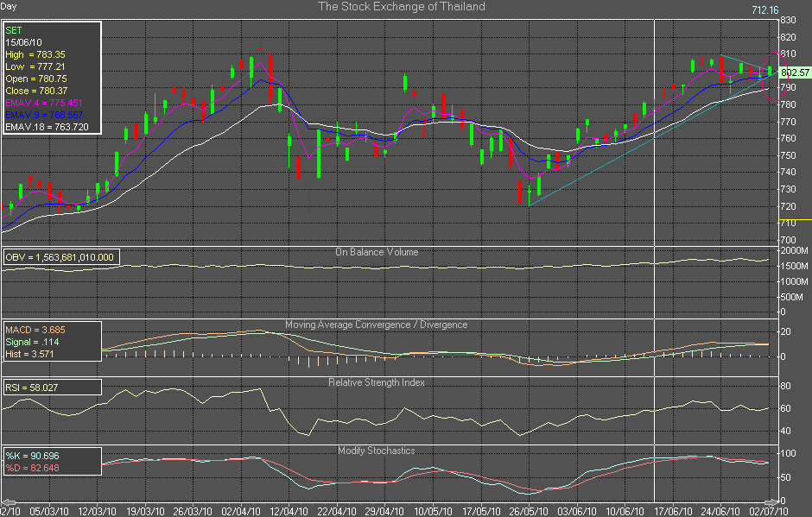Select the "Open = 780.75" readout
The image size is (812, 517).
pyautogui.click(x=36, y=79)
